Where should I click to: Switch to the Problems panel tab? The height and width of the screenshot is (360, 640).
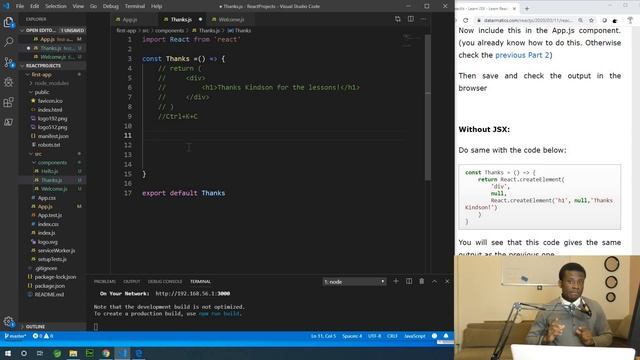pos(104,282)
